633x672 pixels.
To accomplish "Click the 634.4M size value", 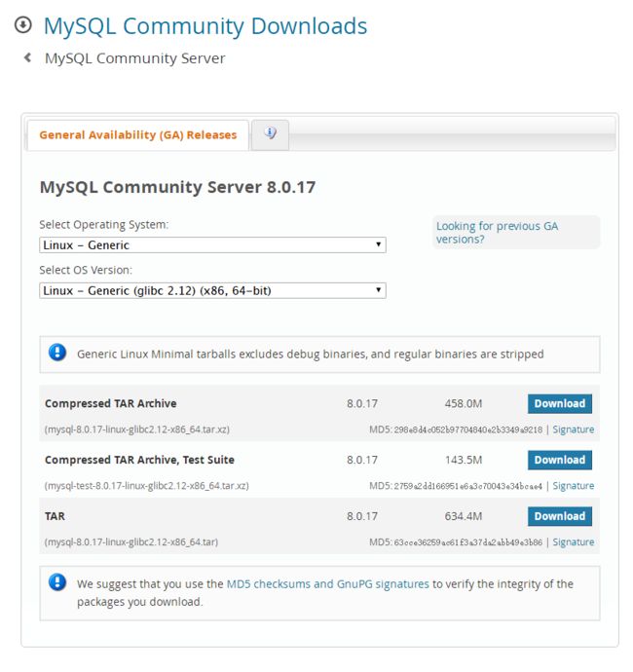I will click(464, 516).
